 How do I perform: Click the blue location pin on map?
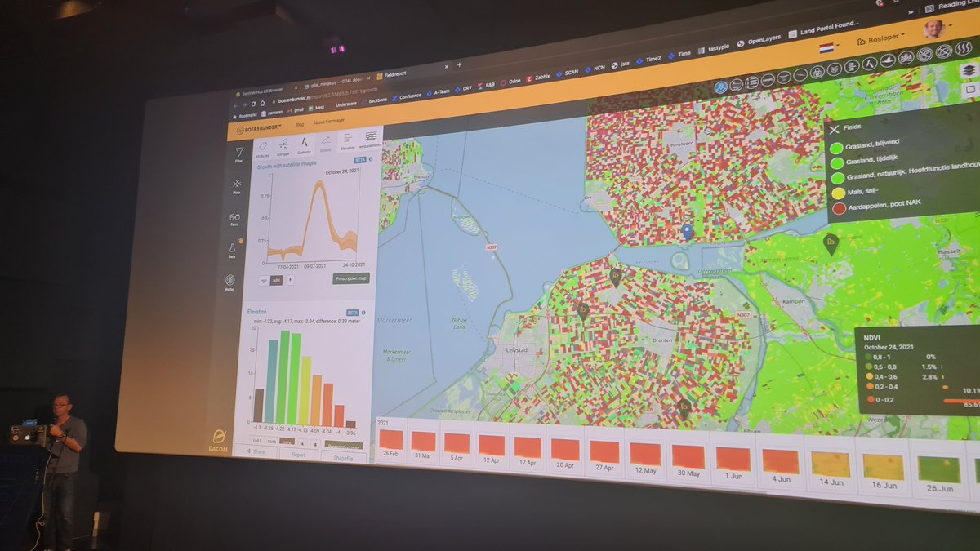[x=688, y=233]
